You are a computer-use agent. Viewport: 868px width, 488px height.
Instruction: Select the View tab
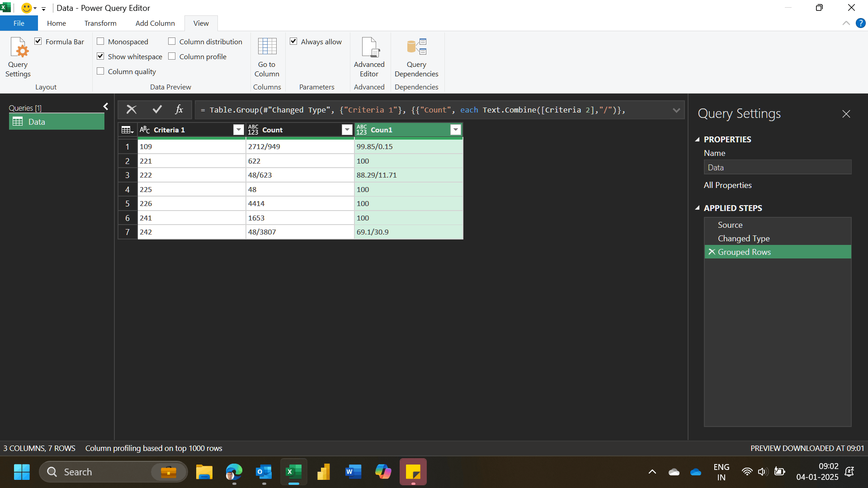(x=201, y=23)
